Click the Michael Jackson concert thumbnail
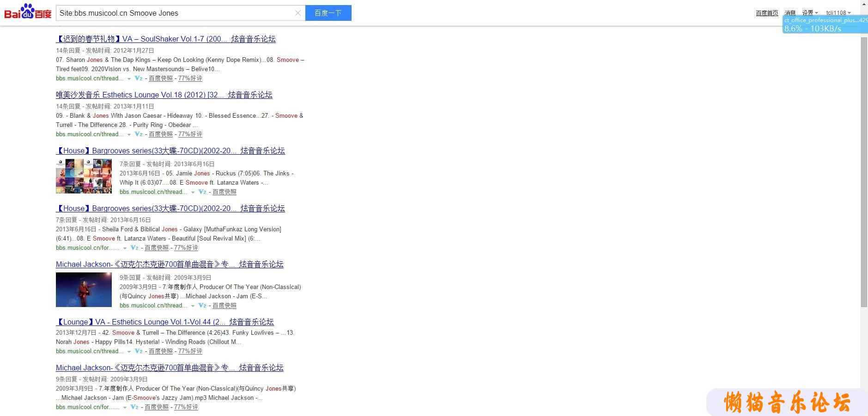This screenshot has width=868, height=416. (84, 289)
